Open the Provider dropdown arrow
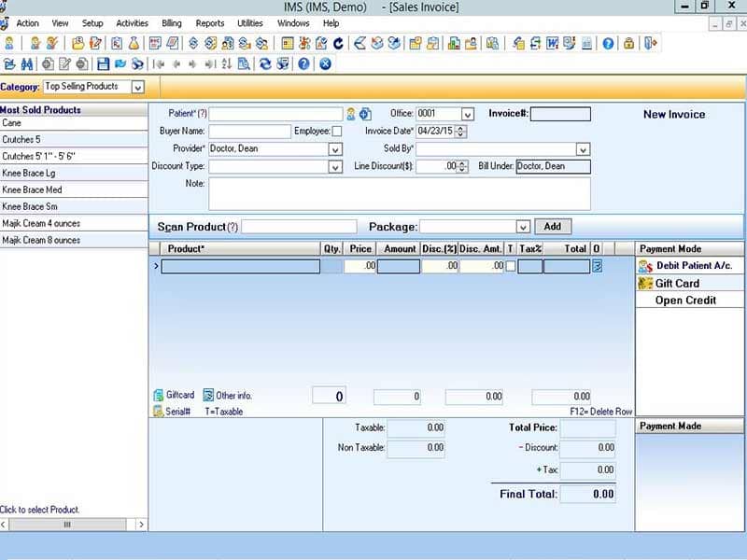This screenshot has width=747, height=560. [335, 149]
